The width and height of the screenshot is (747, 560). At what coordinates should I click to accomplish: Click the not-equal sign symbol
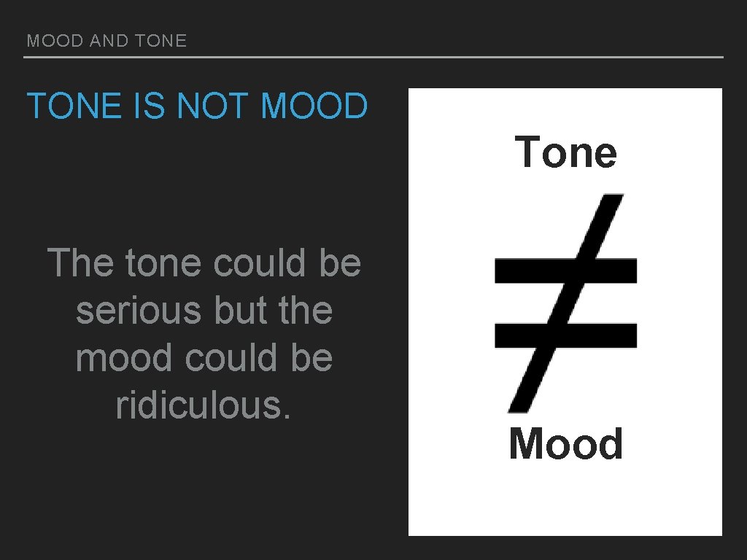(565, 303)
